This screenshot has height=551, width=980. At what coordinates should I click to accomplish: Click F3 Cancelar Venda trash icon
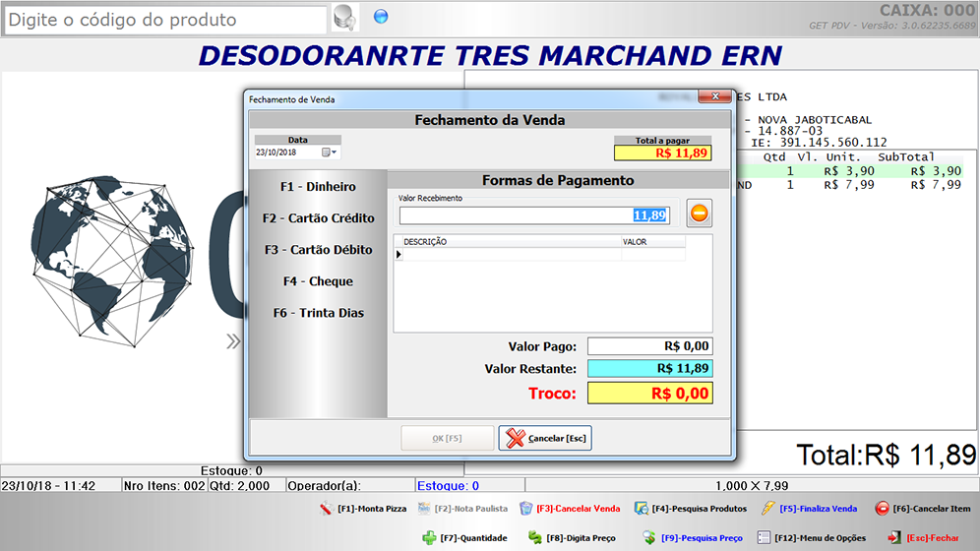pos(526,509)
